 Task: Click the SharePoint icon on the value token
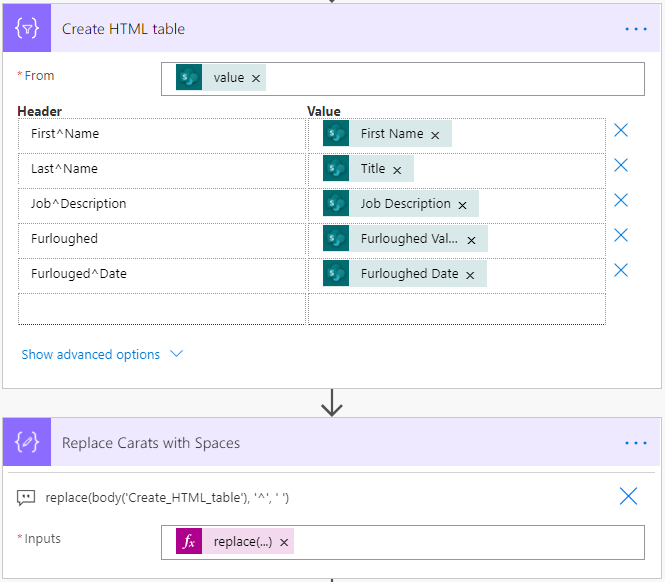pyautogui.click(x=189, y=78)
